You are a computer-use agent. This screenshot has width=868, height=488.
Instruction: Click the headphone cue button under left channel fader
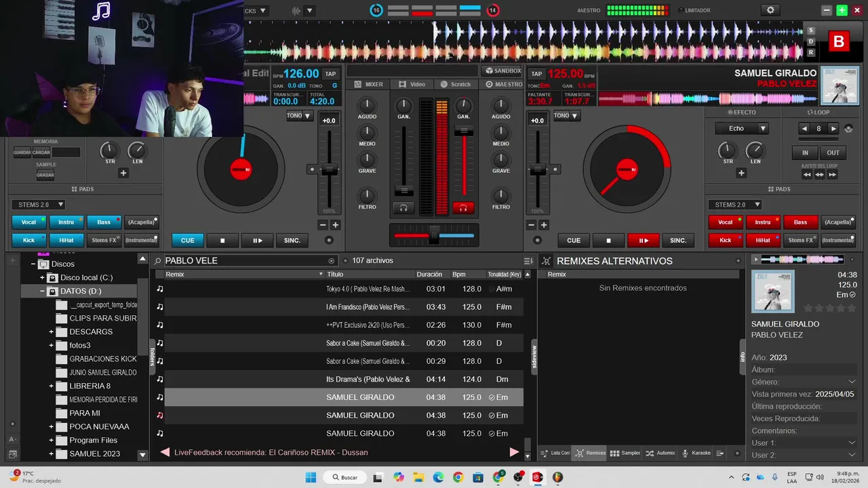point(403,207)
